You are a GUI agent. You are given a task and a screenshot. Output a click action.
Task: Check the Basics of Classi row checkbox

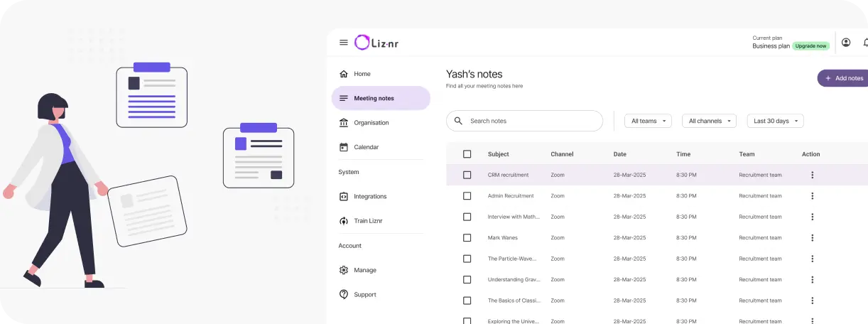(467, 301)
